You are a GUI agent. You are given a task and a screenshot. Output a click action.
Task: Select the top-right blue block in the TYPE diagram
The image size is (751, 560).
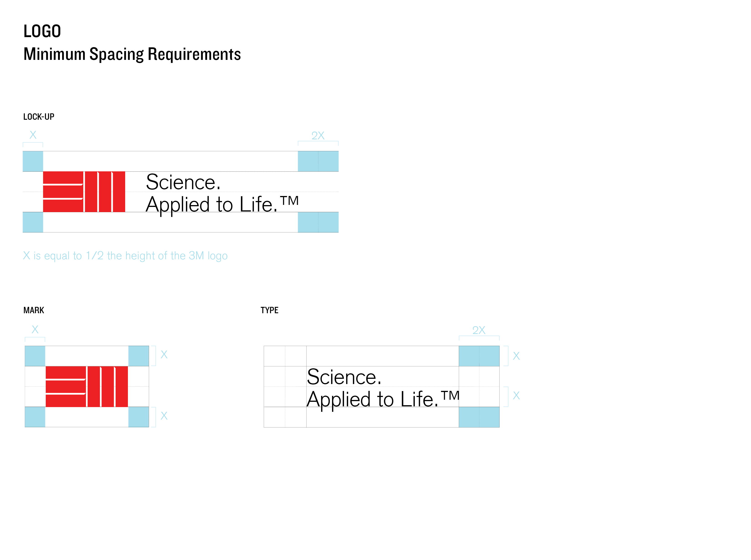click(x=479, y=356)
